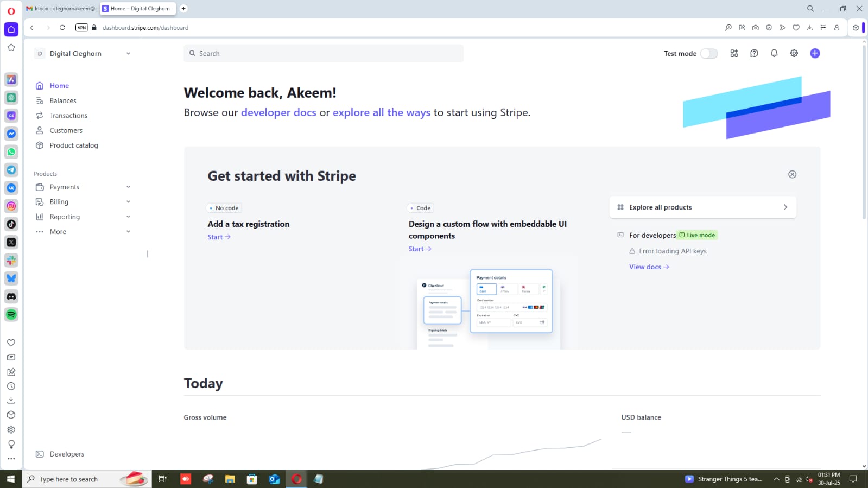Click the dashboard.stripe.com address bar

[145, 28]
